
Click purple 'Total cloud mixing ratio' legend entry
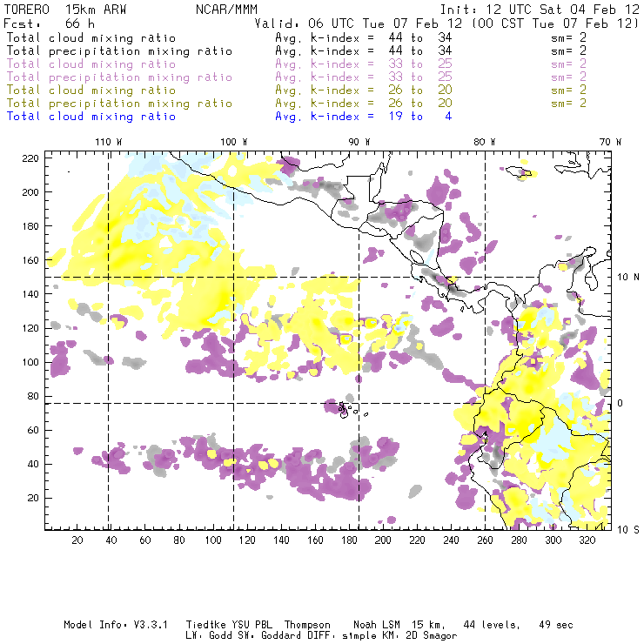tap(91, 64)
